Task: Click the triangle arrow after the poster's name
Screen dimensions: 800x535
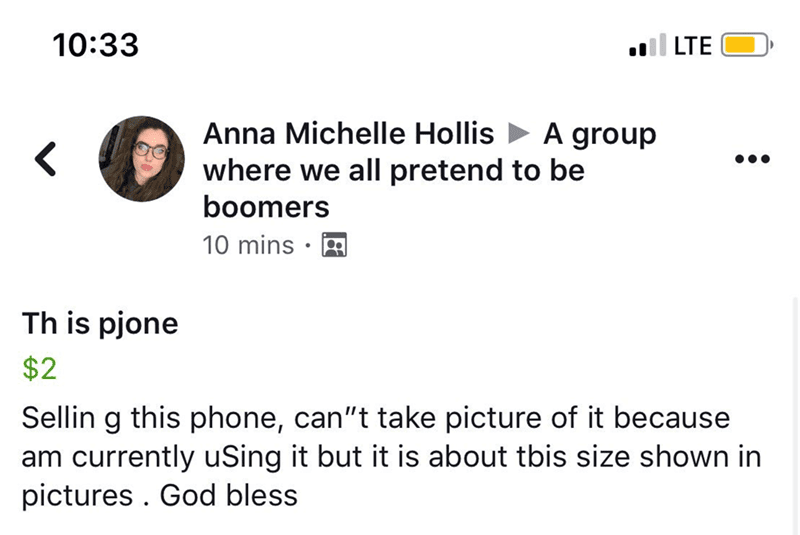Action: coord(518,133)
